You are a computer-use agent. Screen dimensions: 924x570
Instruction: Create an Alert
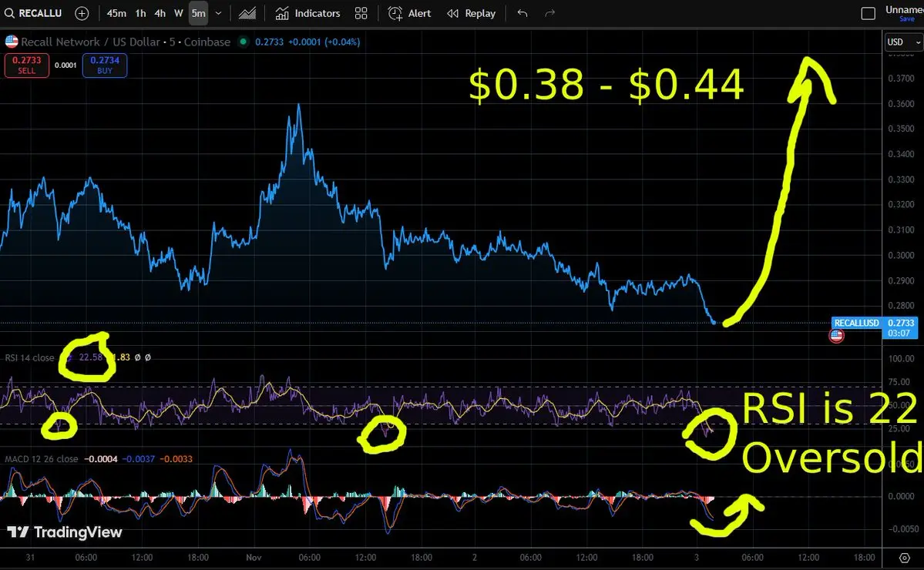(x=409, y=13)
